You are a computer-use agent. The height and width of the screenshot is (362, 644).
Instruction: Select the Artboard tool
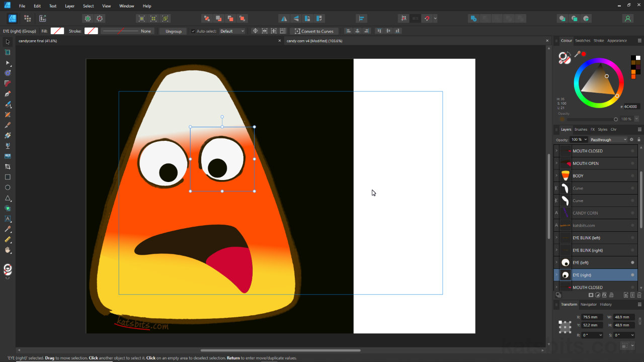pos(8,52)
